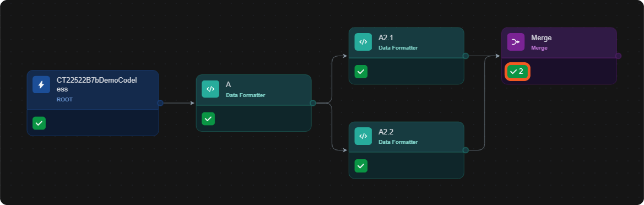644x205 pixels.
Task: Select the A2.2 node title
Action: coord(386,132)
